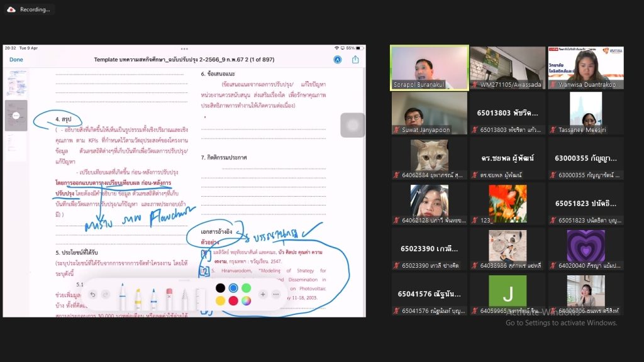Tap the Done button

16,60
